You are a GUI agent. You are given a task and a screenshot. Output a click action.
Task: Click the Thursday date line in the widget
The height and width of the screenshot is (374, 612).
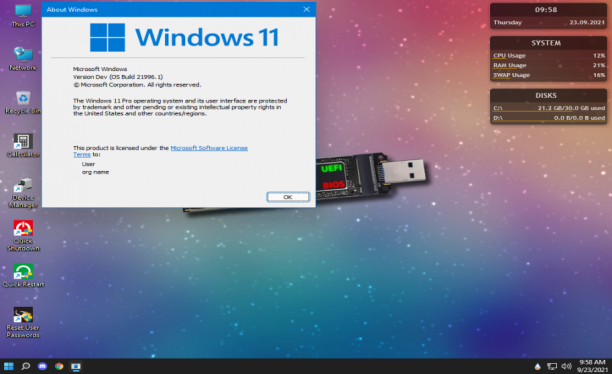click(x=548, y=23)
